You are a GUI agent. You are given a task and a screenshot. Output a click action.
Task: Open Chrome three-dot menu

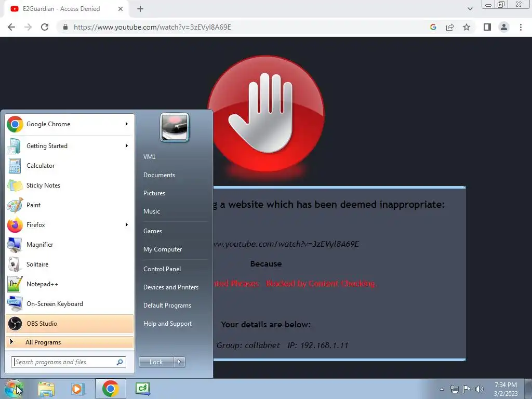[x=521, y=27]
